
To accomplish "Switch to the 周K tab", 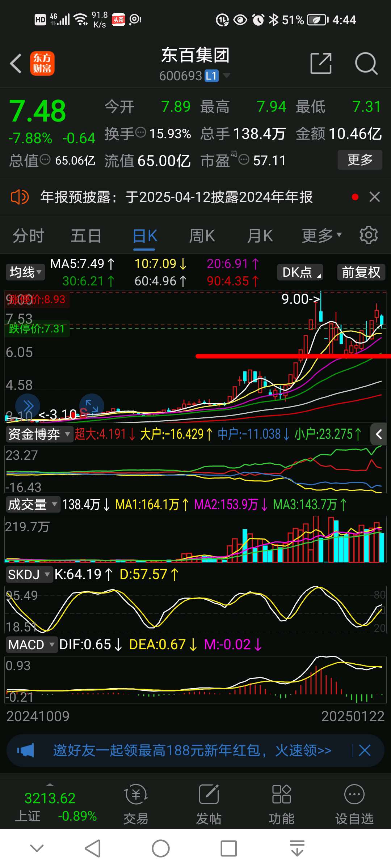I will (202, 236).
